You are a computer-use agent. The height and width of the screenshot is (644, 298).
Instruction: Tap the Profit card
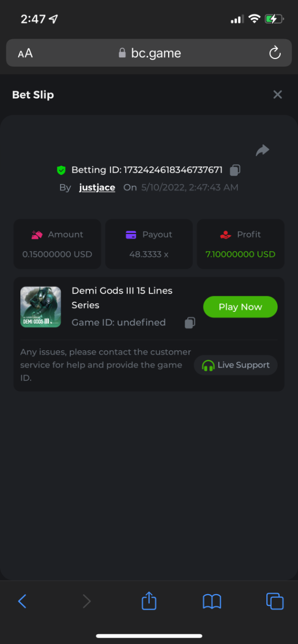point(241,244)
